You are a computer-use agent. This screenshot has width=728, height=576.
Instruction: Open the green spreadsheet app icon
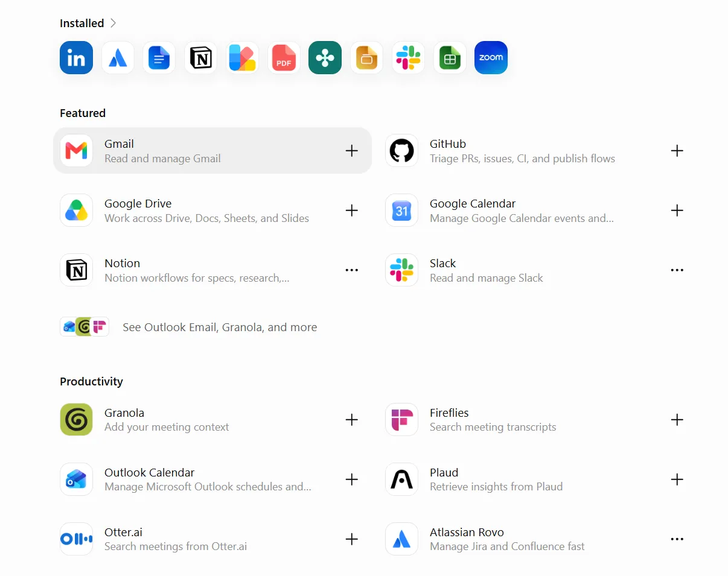click(x=450, y=58)
